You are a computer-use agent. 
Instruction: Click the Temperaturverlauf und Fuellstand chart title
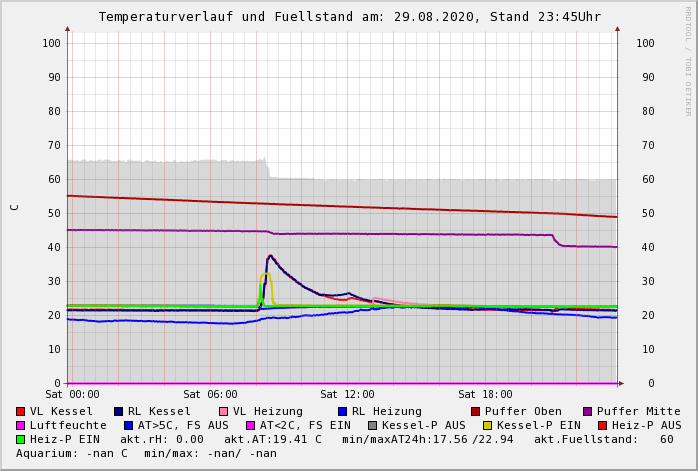coord(349,17)
